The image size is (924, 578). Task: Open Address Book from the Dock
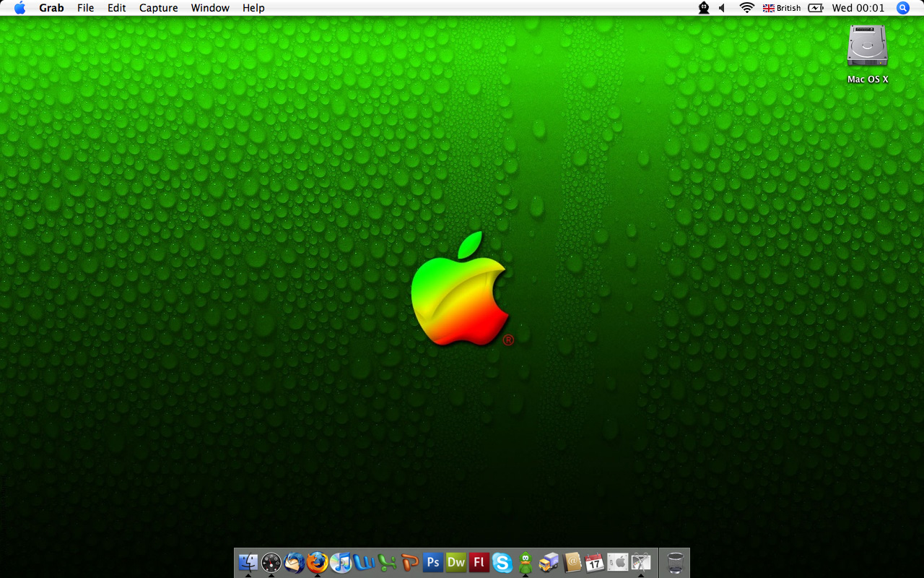[x=572, y=562]
